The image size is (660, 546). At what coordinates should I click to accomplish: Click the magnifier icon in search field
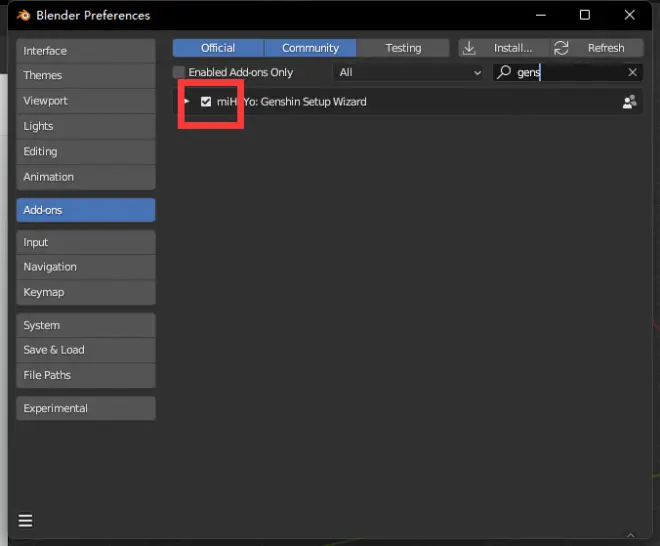click(504, 72)
